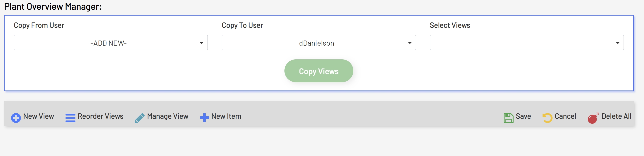Open the Select Views dropdown
Screen dimensions: 644x156
pyautogui.click(x=526, y=43)
